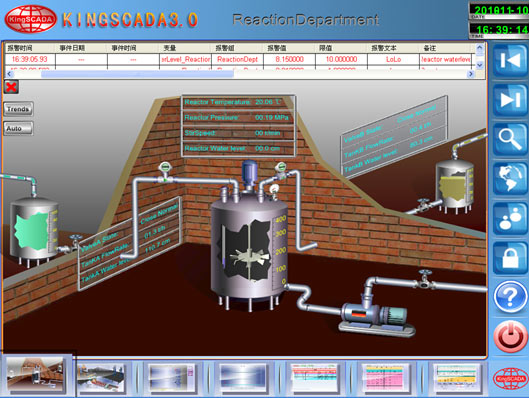Select alarm time cell 16:39:05.93
529x398 pixels.
coord(30,59)
